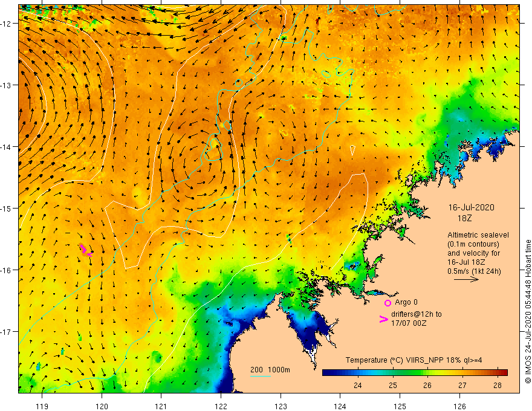The image size is (532, 411).
Task: Click the '200 1000m' depth legend text
Action: click(270, 370)
